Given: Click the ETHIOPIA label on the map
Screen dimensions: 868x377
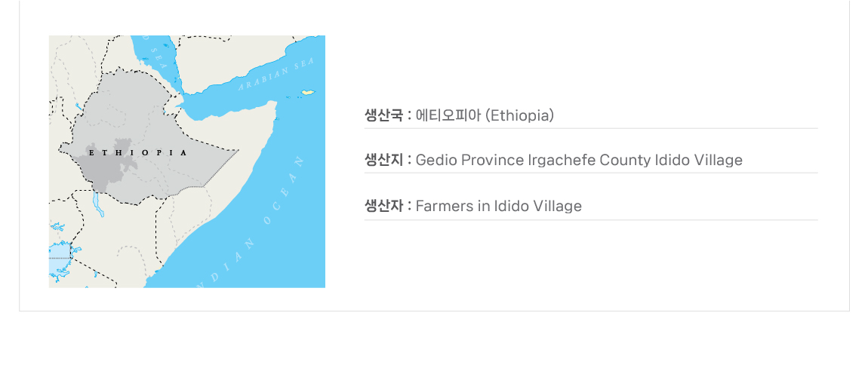Looking at the screenshot, I should click(x=137, y=152).
